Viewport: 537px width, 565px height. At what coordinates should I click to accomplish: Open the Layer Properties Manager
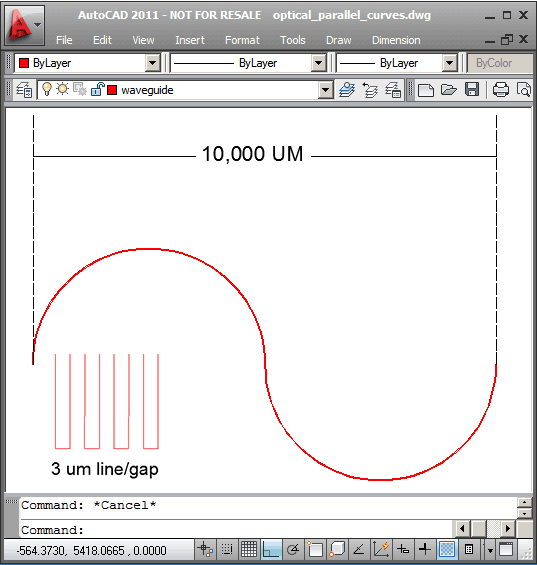[25, 90]
